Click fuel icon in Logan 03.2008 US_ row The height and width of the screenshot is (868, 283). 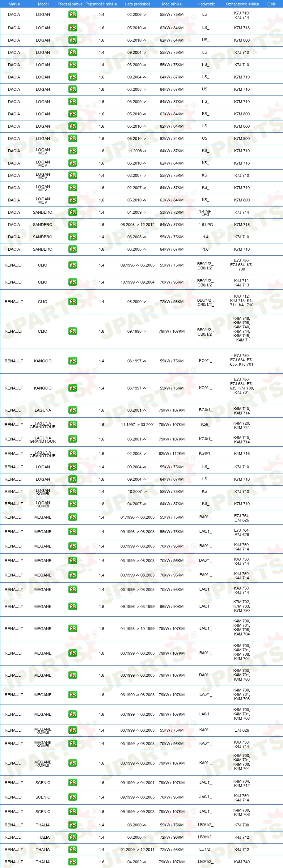[72, 89]
